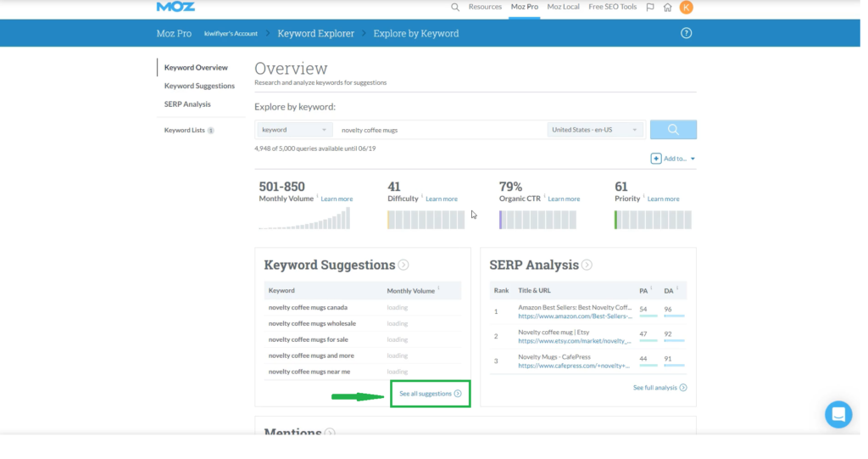This screenshot has width=868, height=459.
Task: Click Learn more beside Difficulty
Action: 441,199
